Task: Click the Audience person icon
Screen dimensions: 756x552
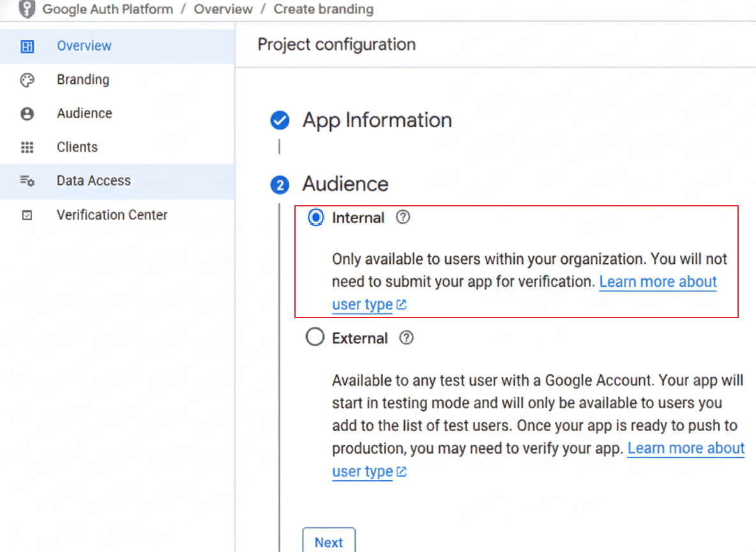Action: 27,114
